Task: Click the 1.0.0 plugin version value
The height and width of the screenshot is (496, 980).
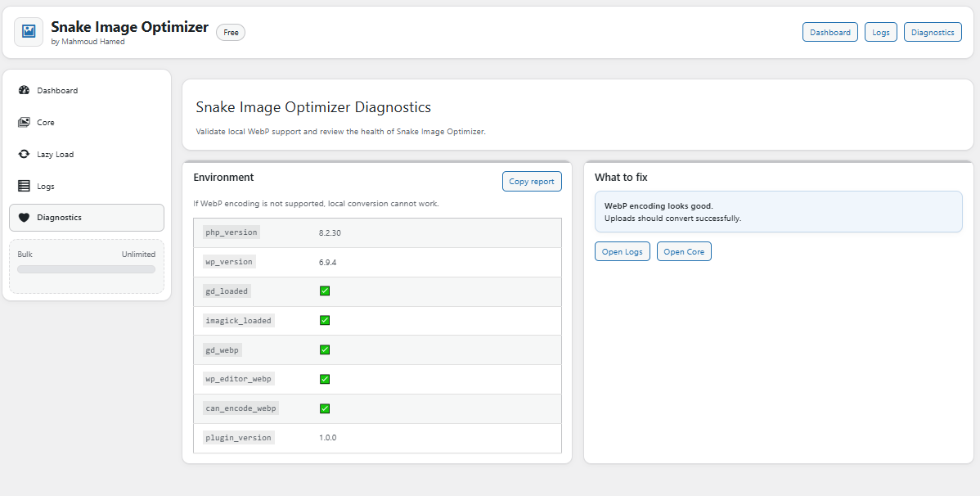Action: pos(327,438)
